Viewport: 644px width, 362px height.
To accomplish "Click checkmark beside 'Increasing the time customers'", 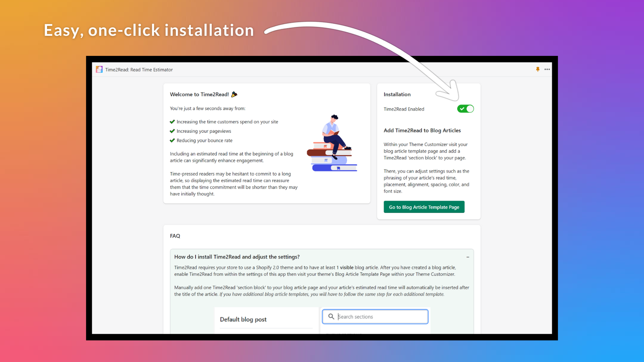I will [x=172, y=122].
